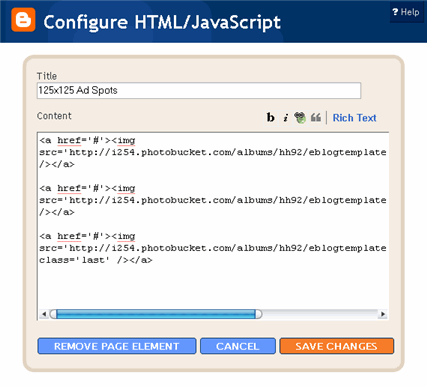Screen dimensions: 427x387
Task: Open the Help link in the header
Action: click(x=406, y=12)
